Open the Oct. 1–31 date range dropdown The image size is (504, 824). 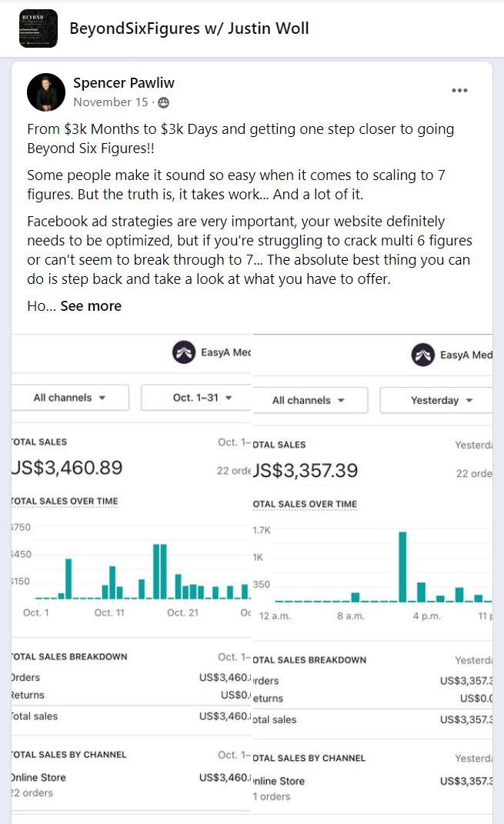point(196,398)
